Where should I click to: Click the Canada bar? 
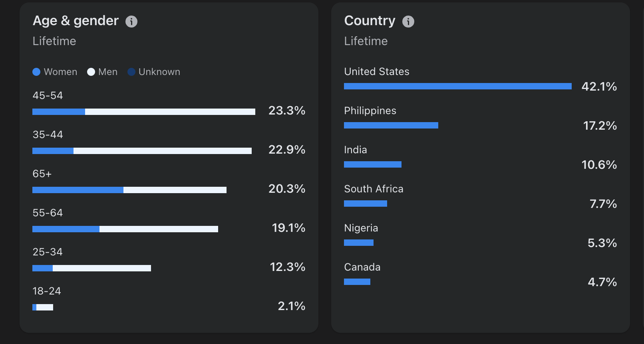click(357, 282)
